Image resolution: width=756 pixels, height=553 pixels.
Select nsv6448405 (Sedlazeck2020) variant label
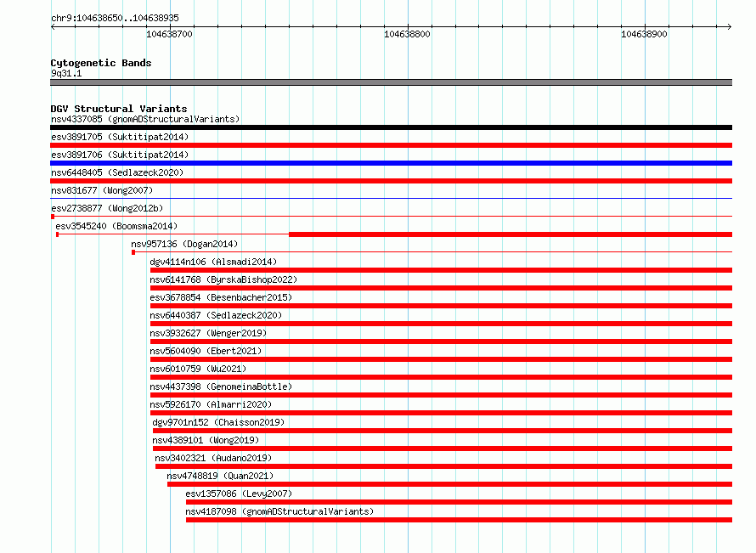117,172
